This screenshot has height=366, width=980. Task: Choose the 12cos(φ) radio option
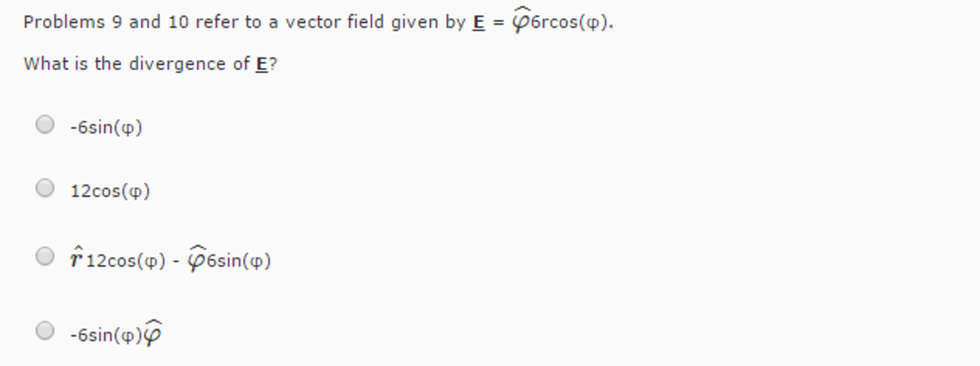click(45, 188)
